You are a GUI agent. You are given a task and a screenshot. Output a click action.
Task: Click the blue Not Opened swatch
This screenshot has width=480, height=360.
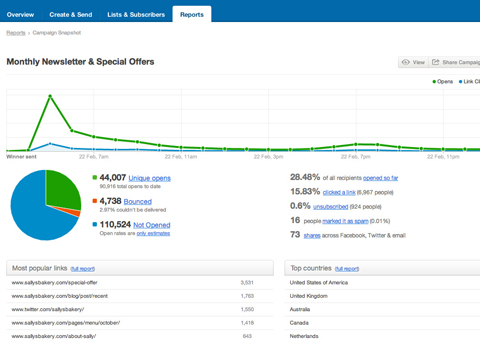point(95,224)
